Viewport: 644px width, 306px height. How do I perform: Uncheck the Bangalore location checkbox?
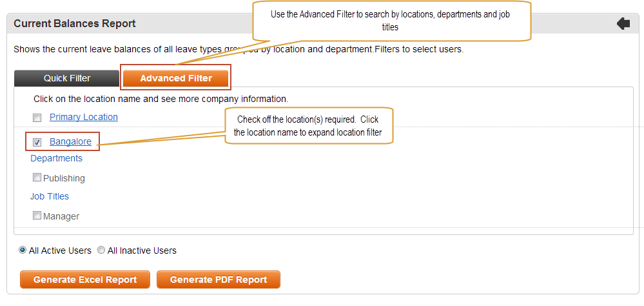tap(37, 142)
